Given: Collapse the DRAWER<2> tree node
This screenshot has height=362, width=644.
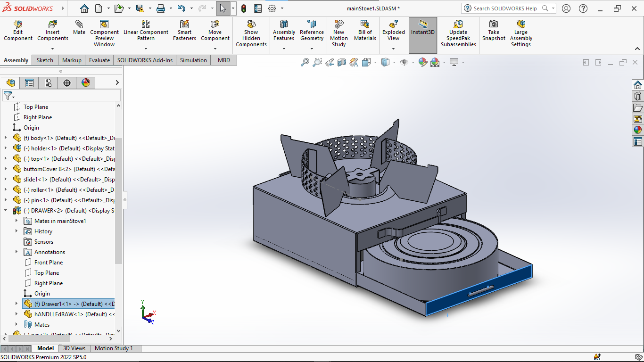Looking at the screenshot, I should tap(6, 211).
